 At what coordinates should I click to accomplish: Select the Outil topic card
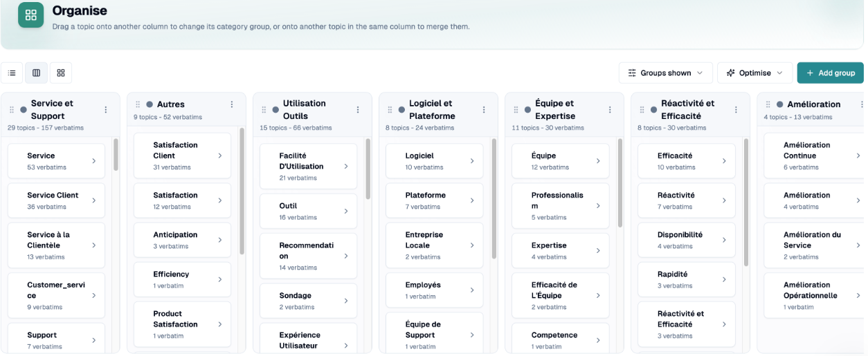pos(308,211)
